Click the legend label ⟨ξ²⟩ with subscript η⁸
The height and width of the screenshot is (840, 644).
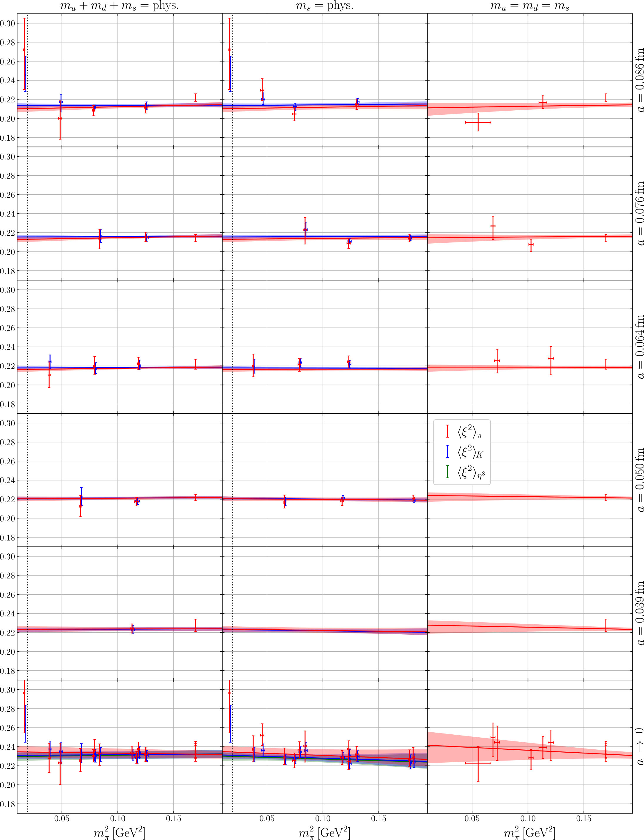tap(471, 472)
